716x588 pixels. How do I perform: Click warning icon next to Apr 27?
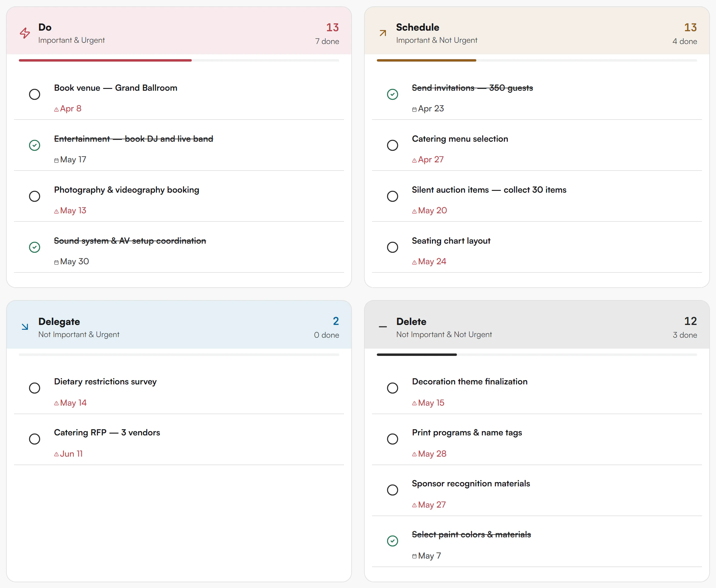(x=414, y=161)
